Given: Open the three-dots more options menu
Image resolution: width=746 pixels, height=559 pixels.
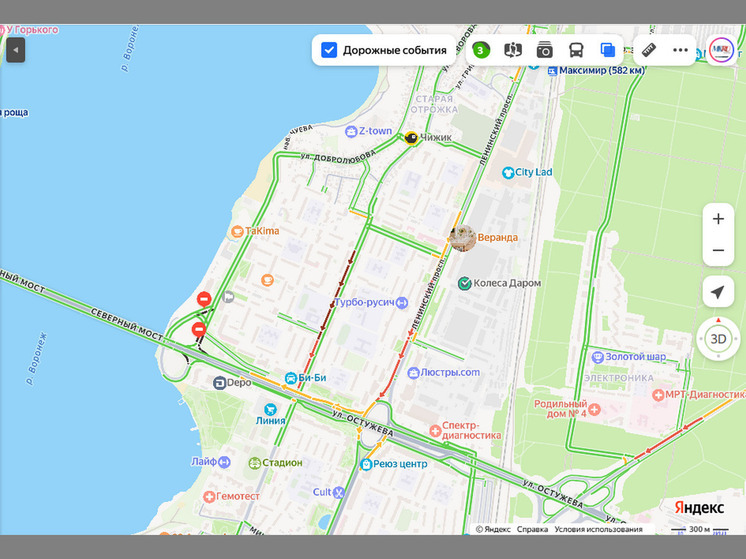Looking at the screenshot, I should point(681,50).
